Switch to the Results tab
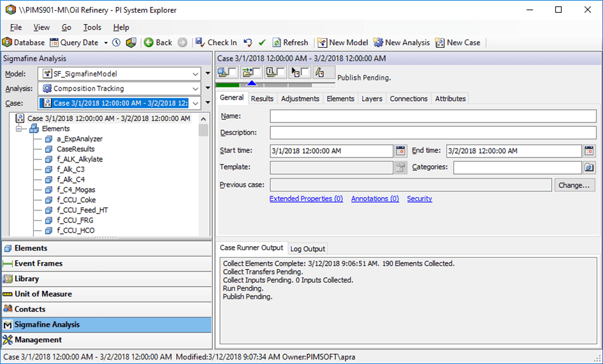The image size is (603, 364). click(x=262, y=99)
